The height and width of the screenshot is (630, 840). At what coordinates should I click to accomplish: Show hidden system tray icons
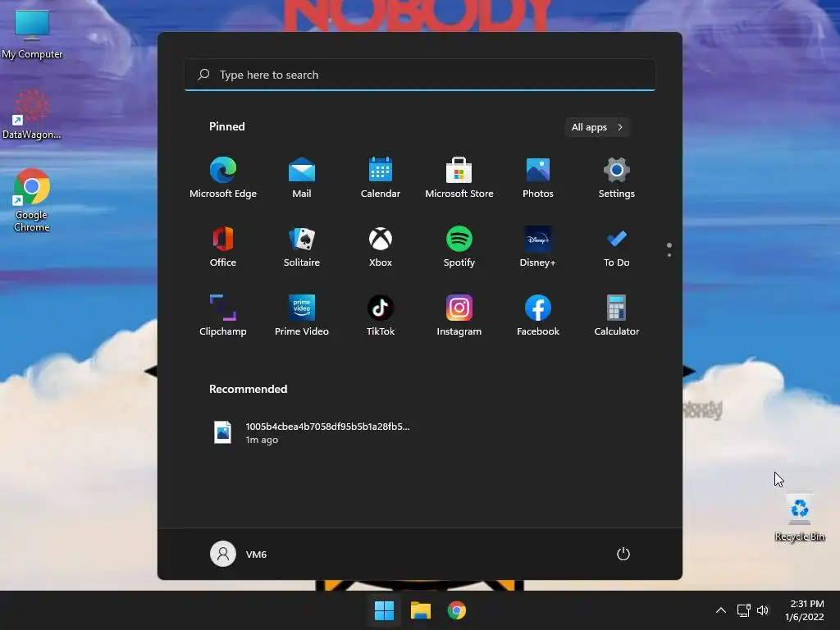tap(721, 610)
